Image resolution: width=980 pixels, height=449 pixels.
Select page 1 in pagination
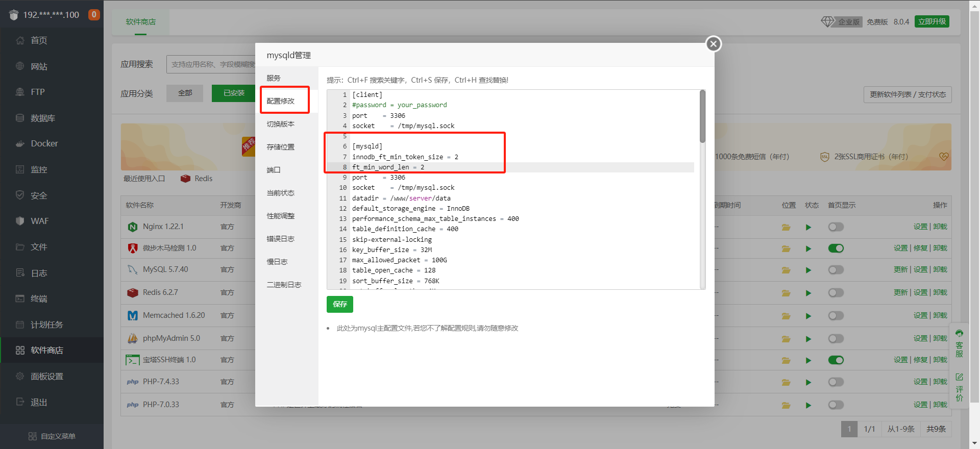[849, 429]
